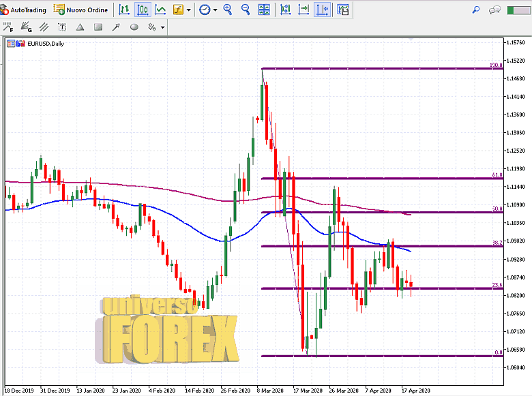Select candlestick chart mode
This screenshot has width=532, height=396.
point(143,10)
